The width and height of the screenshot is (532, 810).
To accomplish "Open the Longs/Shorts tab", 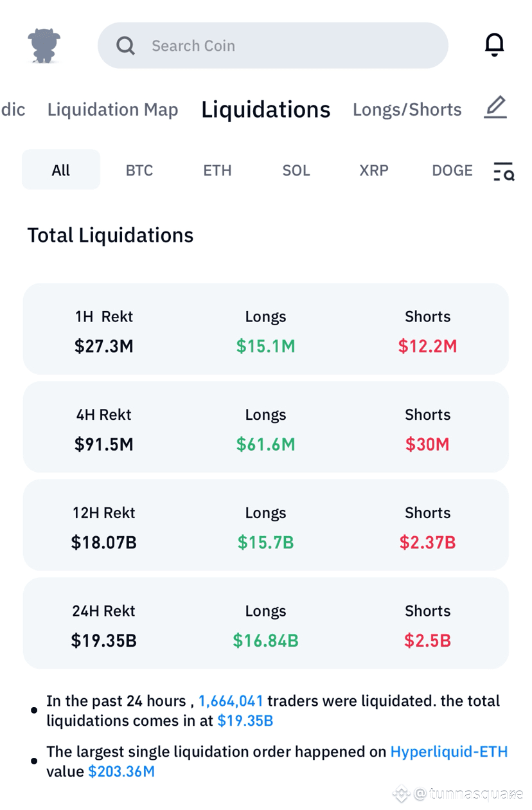I will [x=407, y=110].
